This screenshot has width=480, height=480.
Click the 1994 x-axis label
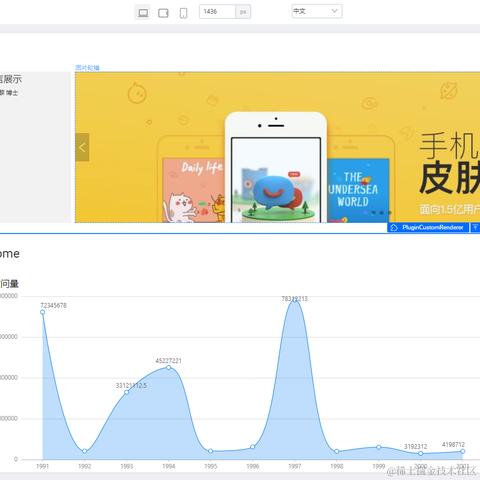click(169, 466)
